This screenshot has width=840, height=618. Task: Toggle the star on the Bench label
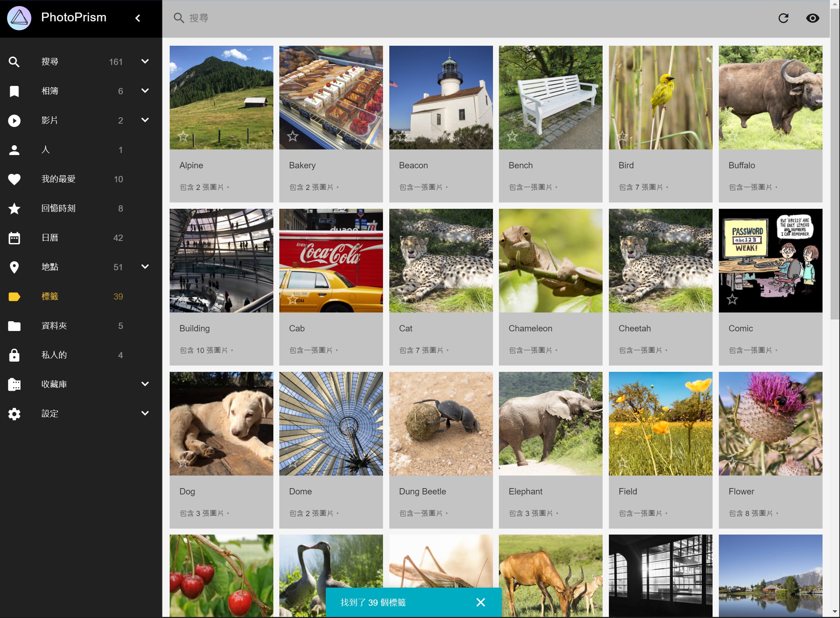coord(512,136)
